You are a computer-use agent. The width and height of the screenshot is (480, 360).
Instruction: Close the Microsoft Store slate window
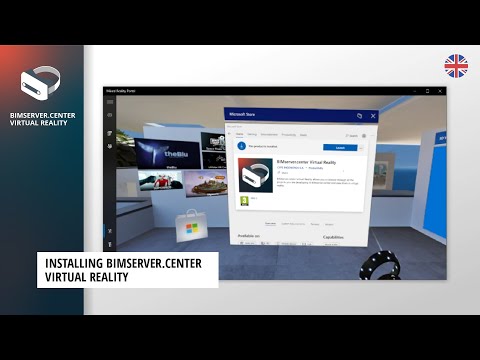coord(373,116)
